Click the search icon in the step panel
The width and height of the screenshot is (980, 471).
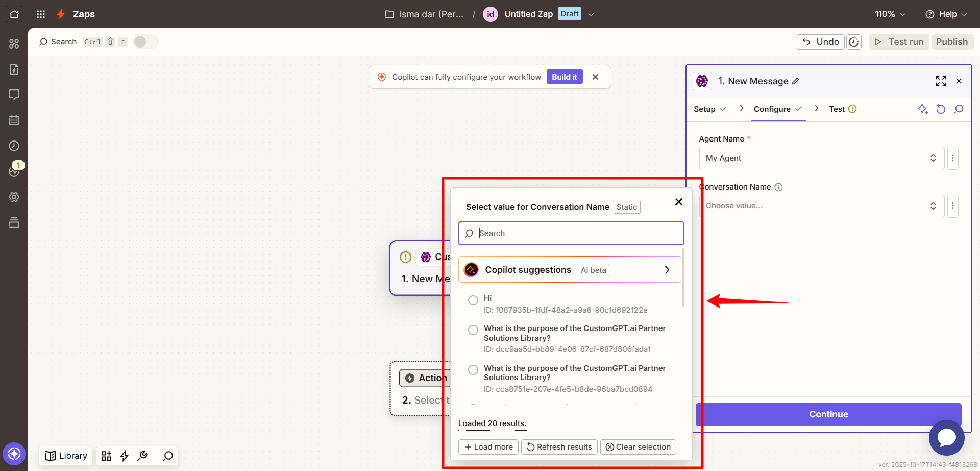(959, 109)
